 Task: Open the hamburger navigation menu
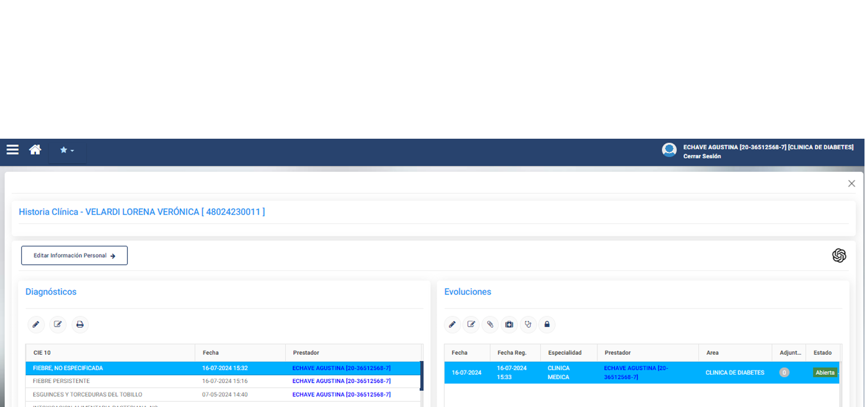(x=13, y=150)
